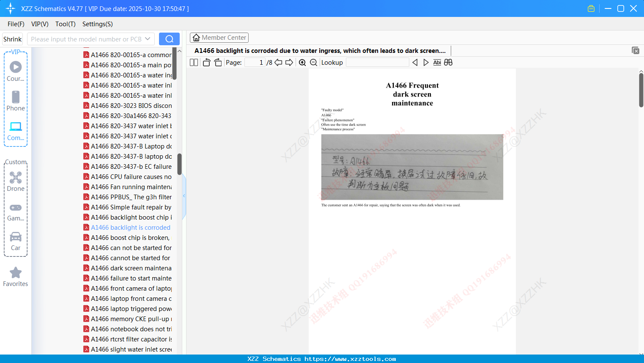Click the file list vertical scrollbar
The image size is (644, 363).
point(179,164)
